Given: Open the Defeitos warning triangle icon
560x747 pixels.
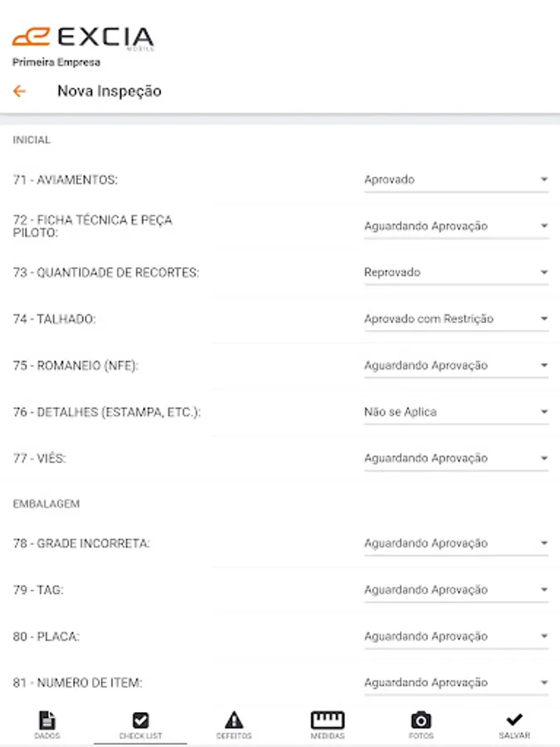Looking at the screenshot, I should click(234, 720).
